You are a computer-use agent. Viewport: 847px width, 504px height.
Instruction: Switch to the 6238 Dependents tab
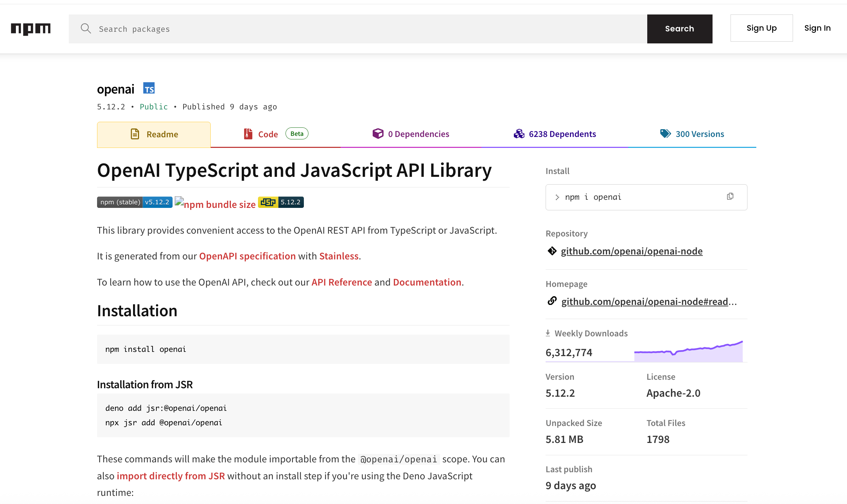554,134
